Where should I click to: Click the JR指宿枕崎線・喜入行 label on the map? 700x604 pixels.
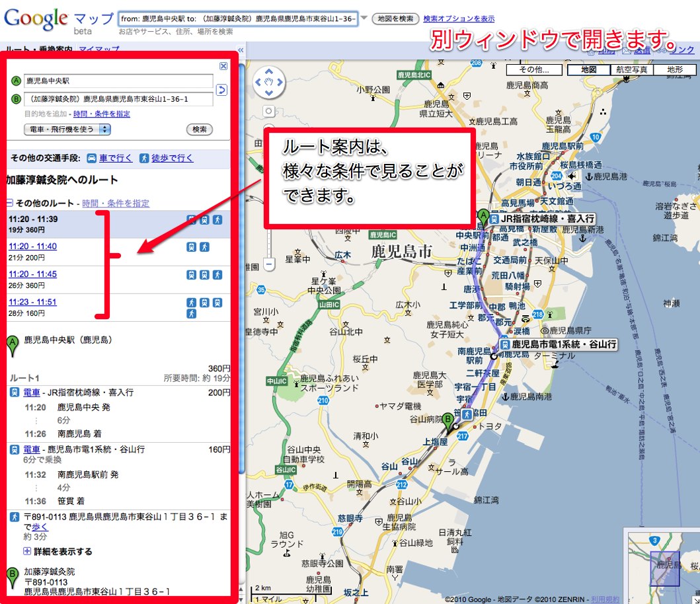click(543, 219)
